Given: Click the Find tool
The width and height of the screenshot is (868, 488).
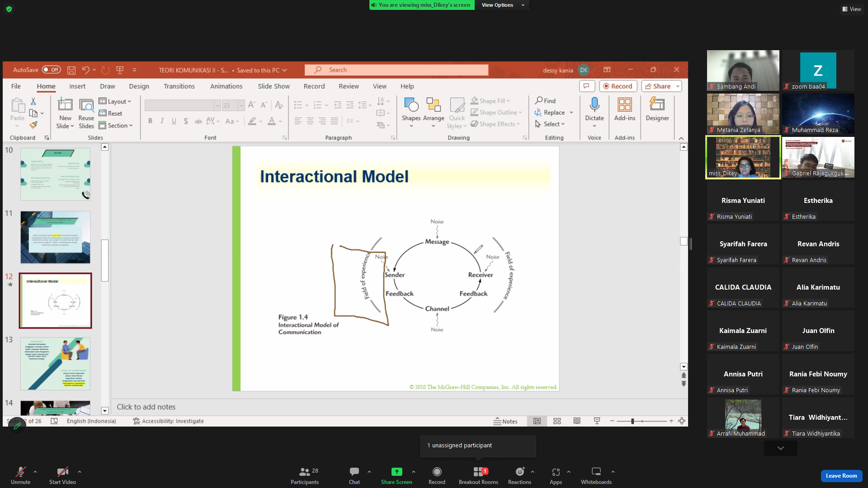Looking at the screenshot, I should pos(545,101).
